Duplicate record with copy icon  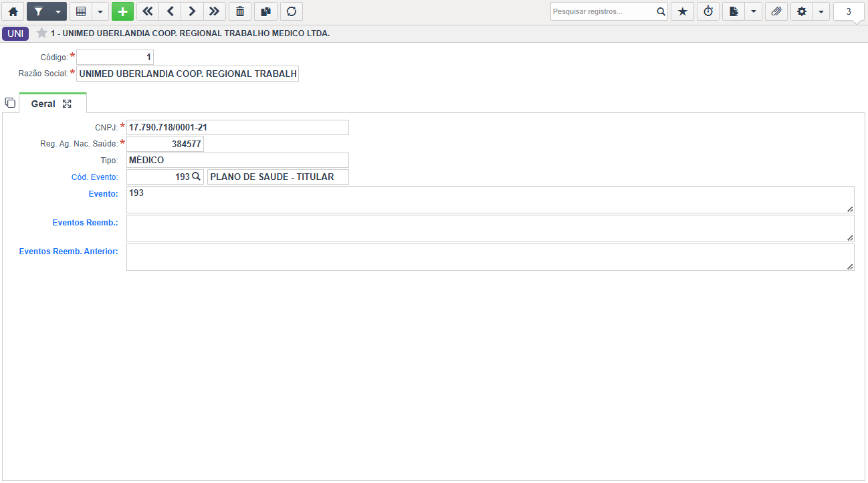click(x=265, y=11)
